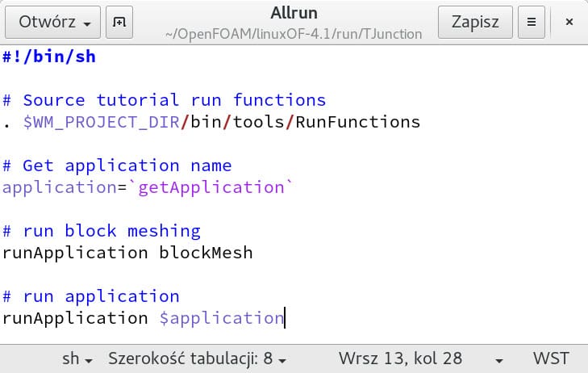Expand the sh language selector
This screenshot has height=373, width=588.
pyautogui.click(x=77, y=358)
